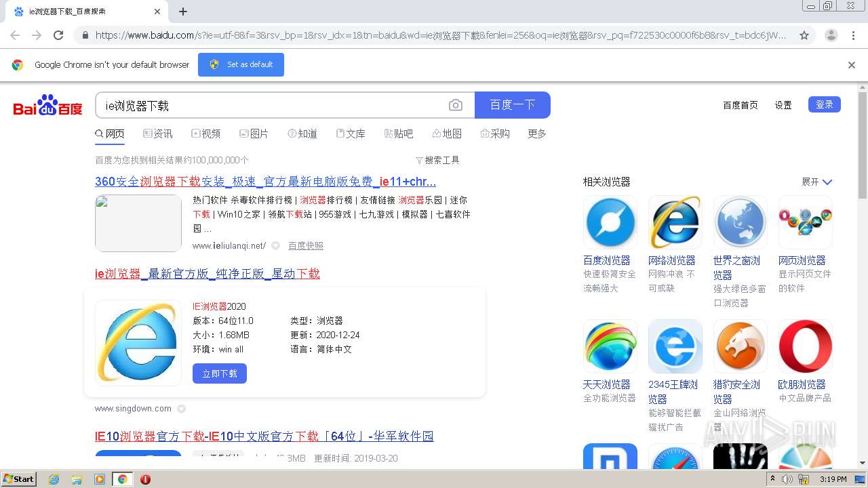This screenshot has height=488, width=868.
Task: Click 世界之窗浏览器 globe icon
Action: tap(741, 223)
